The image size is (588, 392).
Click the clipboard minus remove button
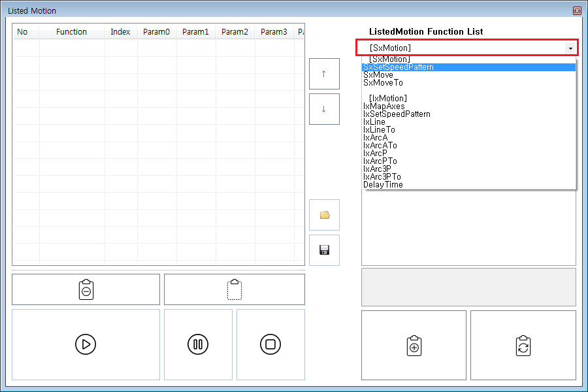(x=86, y=289)
